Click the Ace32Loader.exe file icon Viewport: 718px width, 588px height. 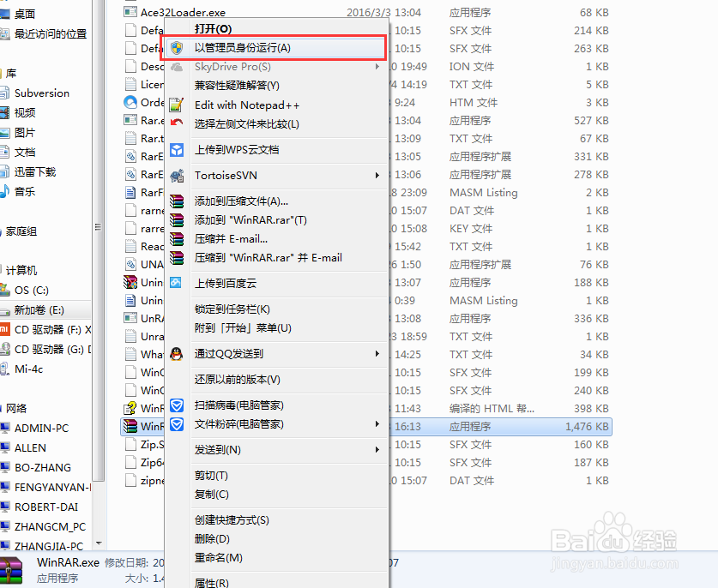[x=130, y=12]
